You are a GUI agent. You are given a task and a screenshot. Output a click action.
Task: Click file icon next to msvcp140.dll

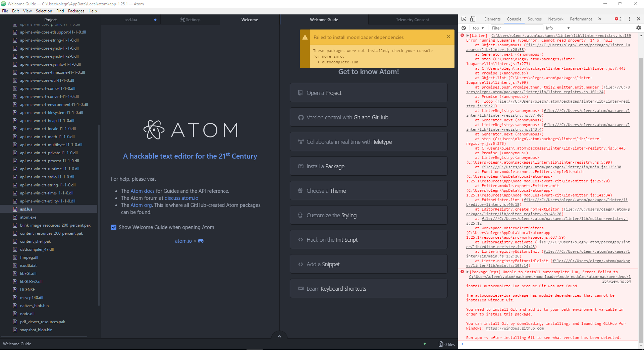(x=15, y=298)
